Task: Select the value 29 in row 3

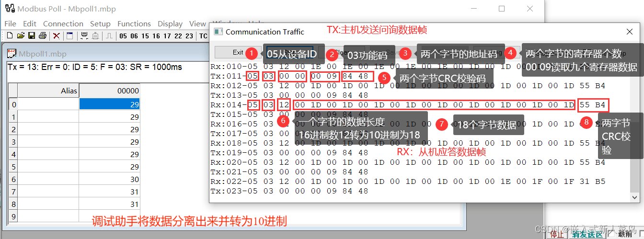Action: [x=110, y=142]
